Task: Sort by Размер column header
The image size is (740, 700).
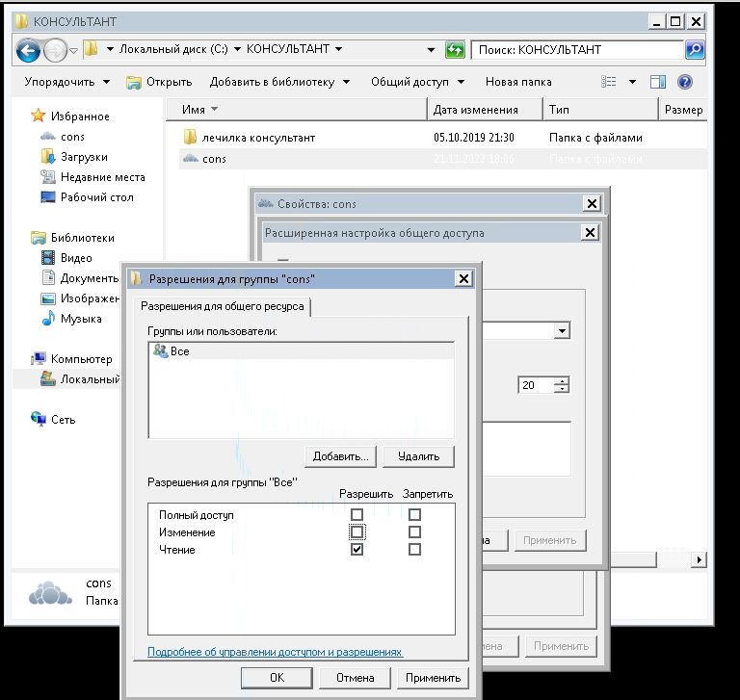Action: pyautogui.click(x=683, y=110)
